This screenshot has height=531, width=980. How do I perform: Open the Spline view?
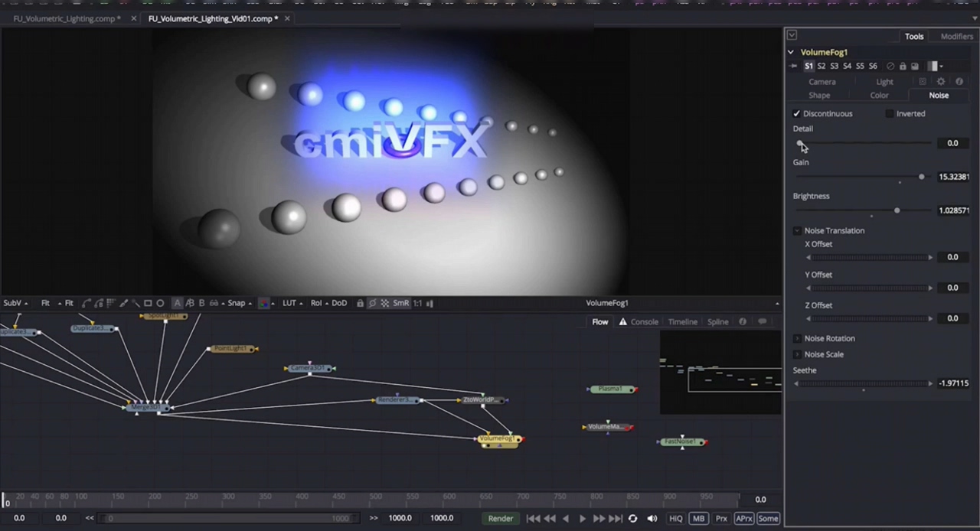click(717, 322)
